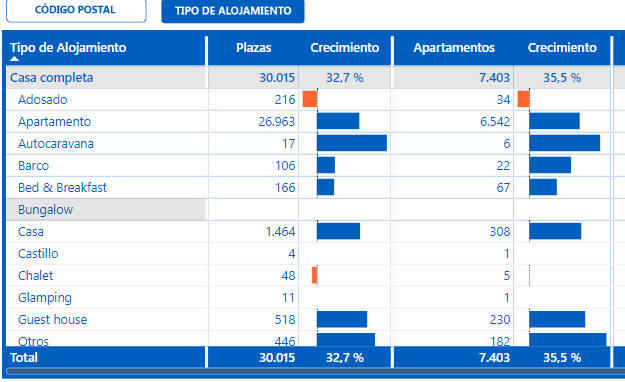Click the horizontal scrollbar below the table
The height and width of the screenshot is (382, 625).
tap(315, 372)
